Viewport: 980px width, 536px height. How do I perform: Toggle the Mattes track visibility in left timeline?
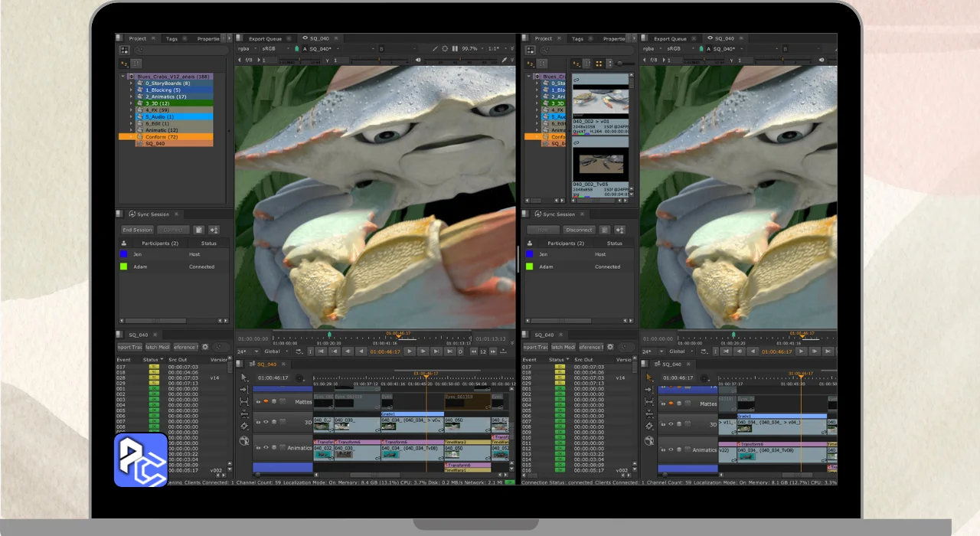point(265,401)
